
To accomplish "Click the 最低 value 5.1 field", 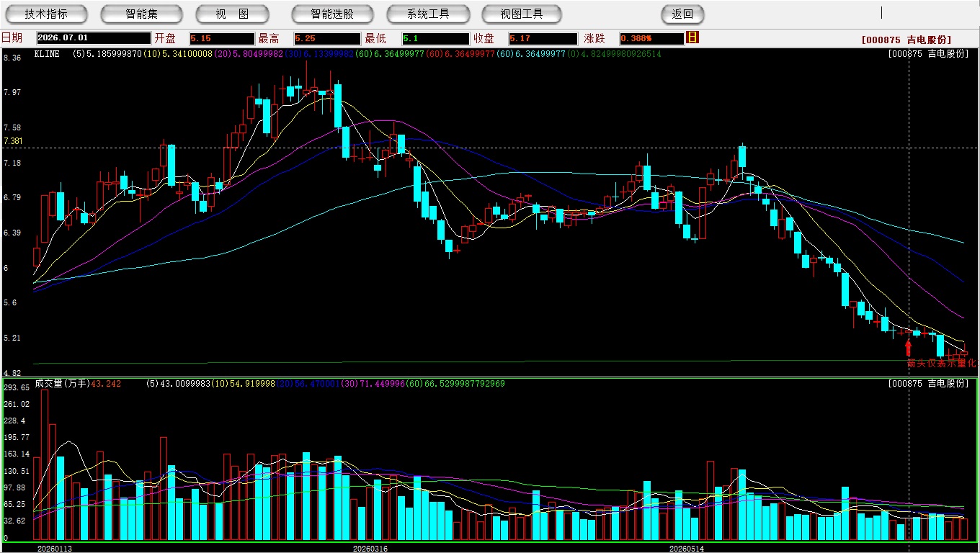I will [x=435, y=38].
